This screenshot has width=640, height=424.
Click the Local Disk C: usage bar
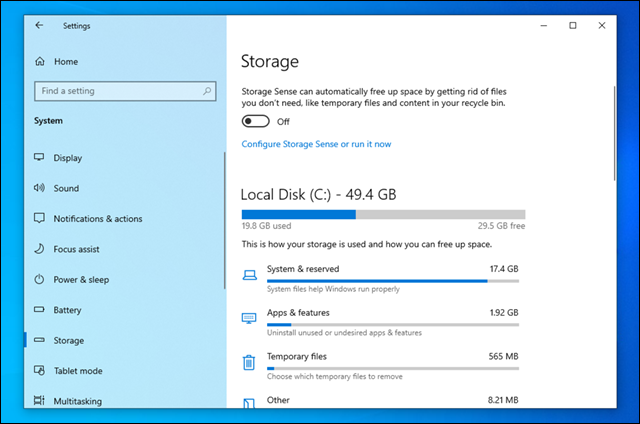click(x=383, y=214)
